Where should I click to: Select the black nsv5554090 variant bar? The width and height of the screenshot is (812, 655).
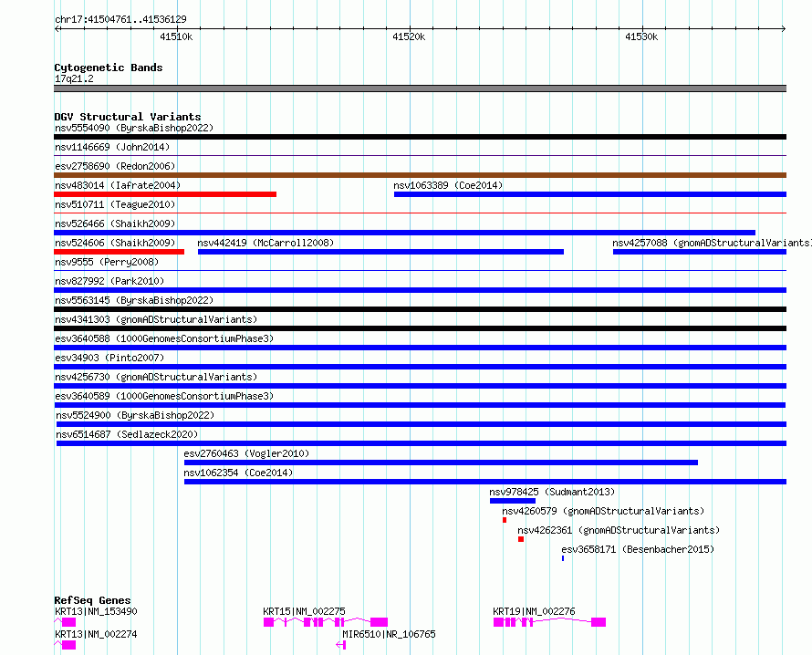coord(420,137)
